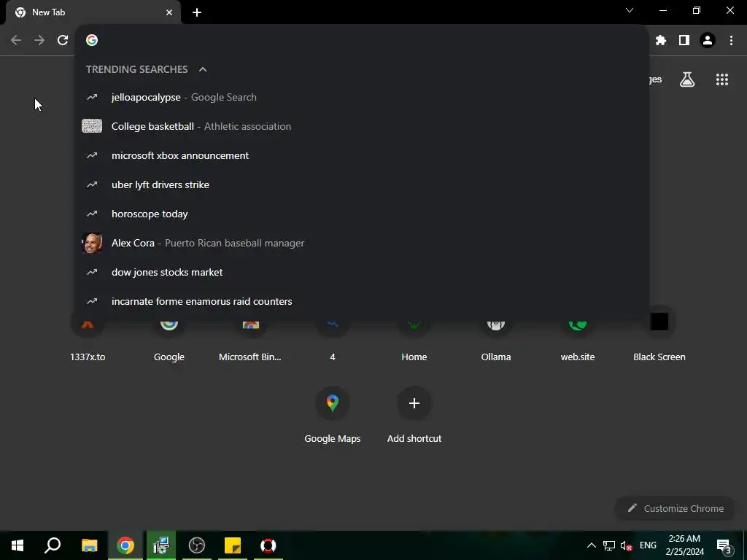
Task: Choose the College basketball suggestion
Action: point(362,126)
